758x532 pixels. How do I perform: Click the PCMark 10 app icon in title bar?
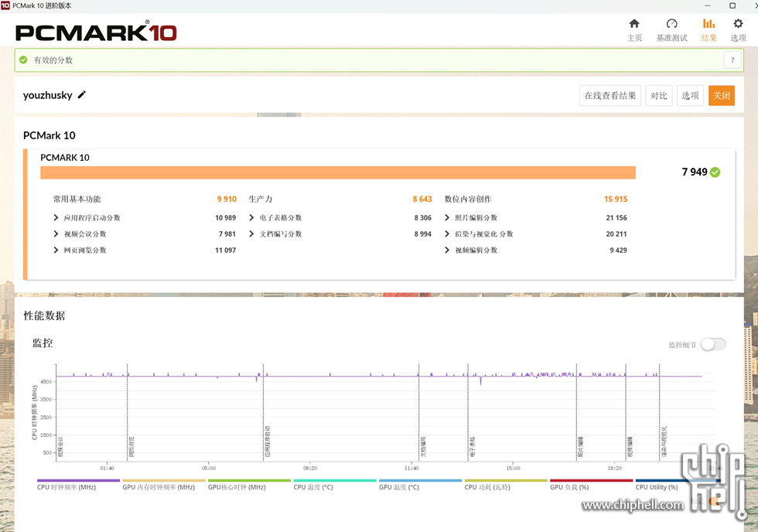(x=5, y=5)
